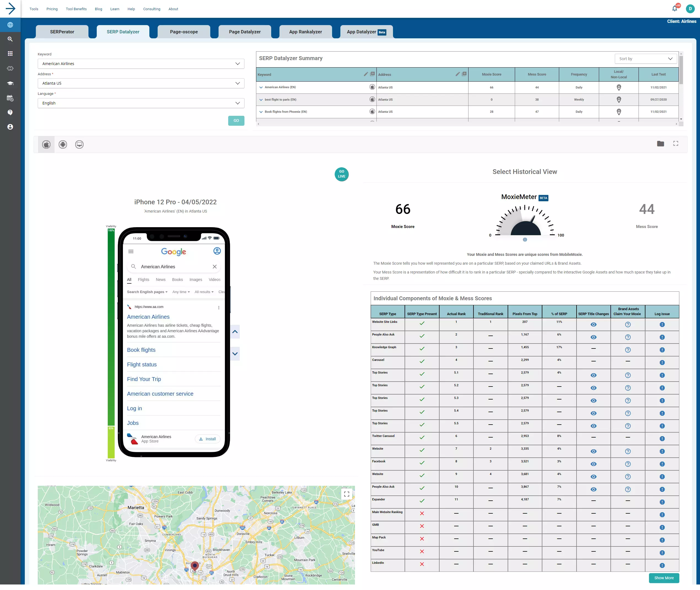This screenshot has width=700, height=590.
Task: Expand Book flights from Phoenix row
Action: tap(261, 112)
